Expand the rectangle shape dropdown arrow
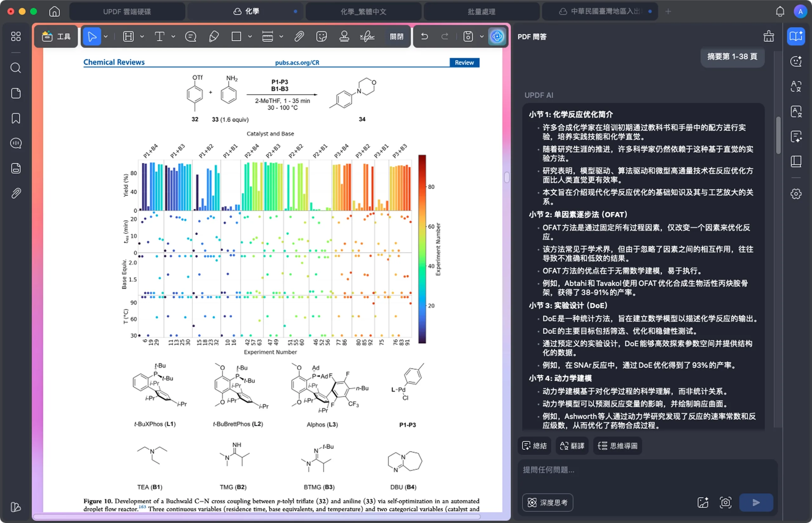 (250, 36)
